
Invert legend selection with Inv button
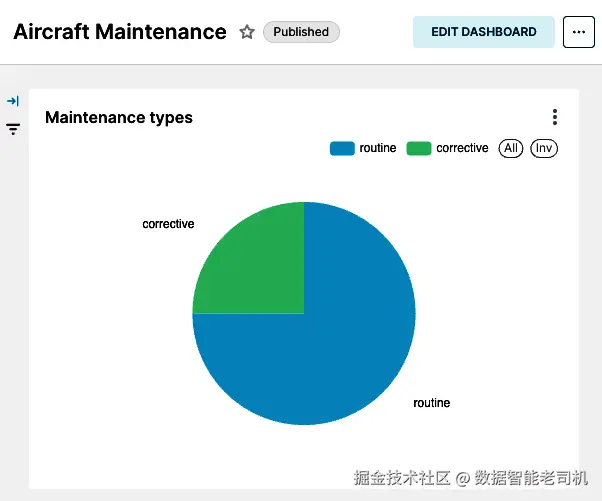click(x=544, y=148)
